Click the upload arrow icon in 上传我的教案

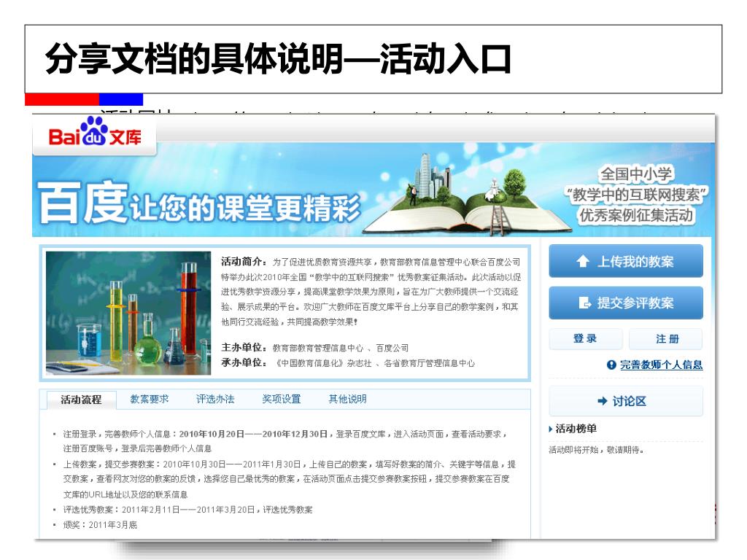583,261
